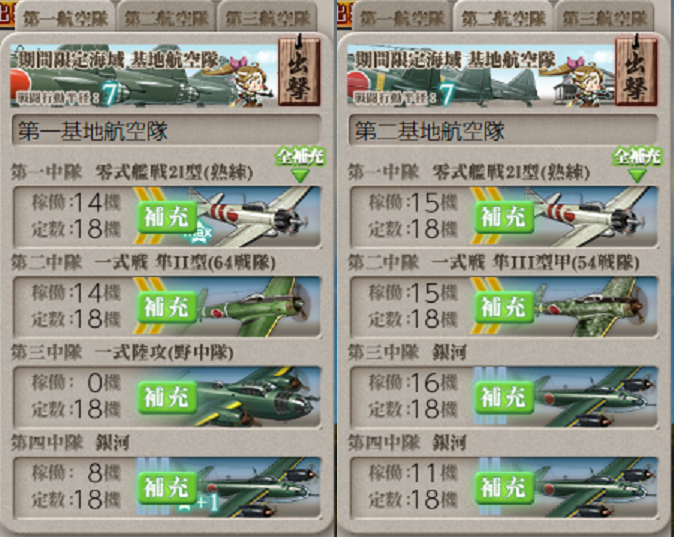Click second base third squadron 銀河 plane image

tap(595, 397)
